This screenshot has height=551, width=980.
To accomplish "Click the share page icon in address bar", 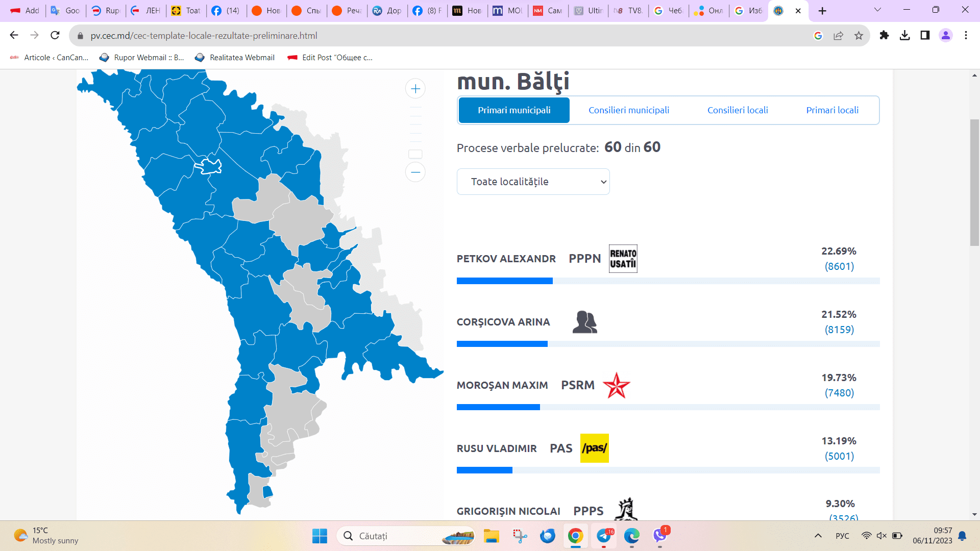I will pos(838,35).
